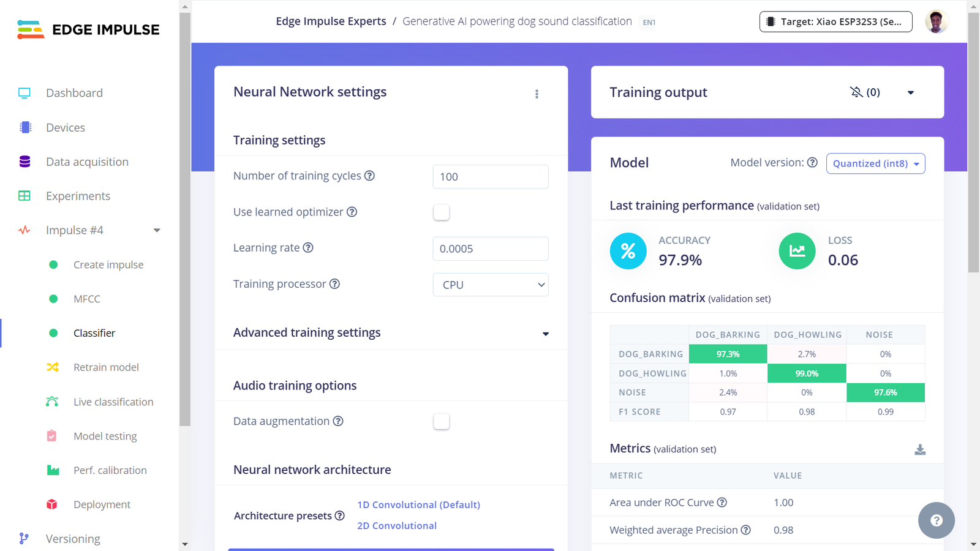This screenshot has width=980, height=551.
Task: Select the 2D Convolutional architecture preset
Action: tap(397, 526)
